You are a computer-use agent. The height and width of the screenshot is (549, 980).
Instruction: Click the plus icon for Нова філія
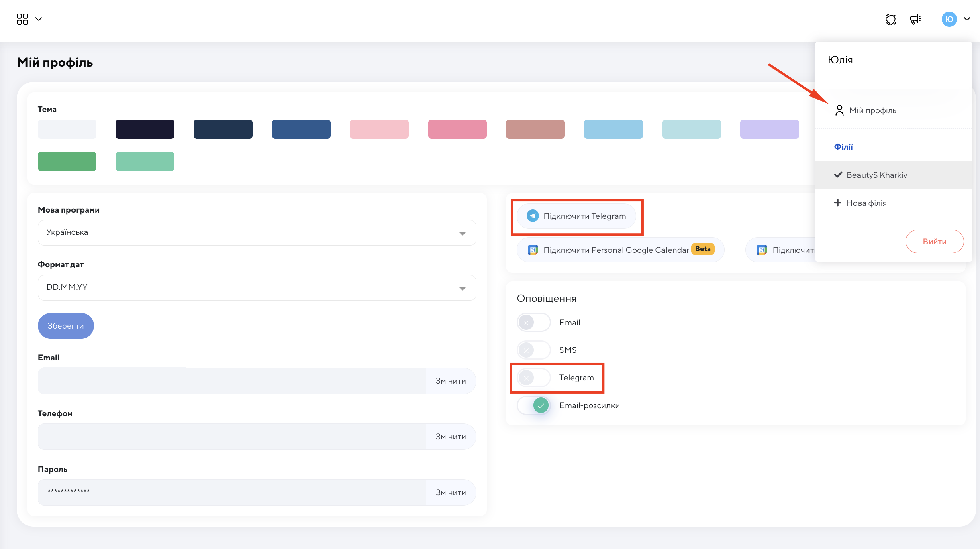(837, 203)
